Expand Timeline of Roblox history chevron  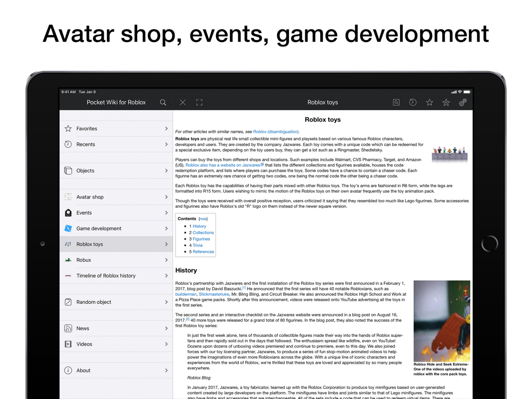pos(166,276)
